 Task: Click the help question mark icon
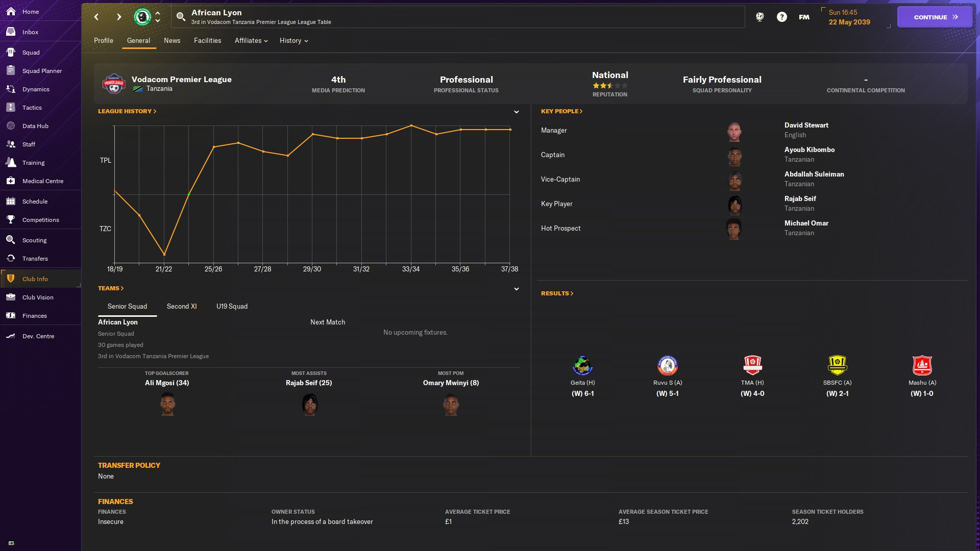[x=781, y=17]
